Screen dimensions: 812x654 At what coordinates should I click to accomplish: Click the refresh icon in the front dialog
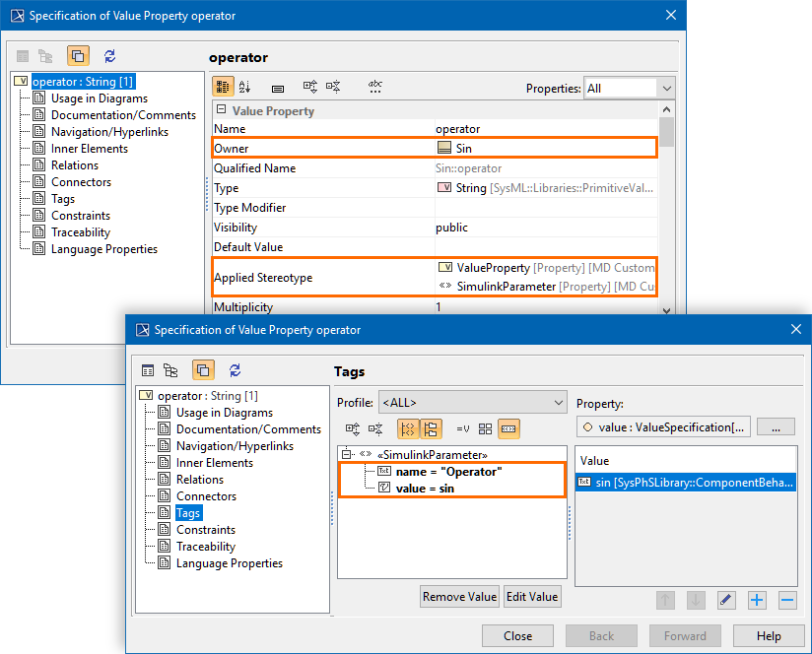[x=235, y=370]
